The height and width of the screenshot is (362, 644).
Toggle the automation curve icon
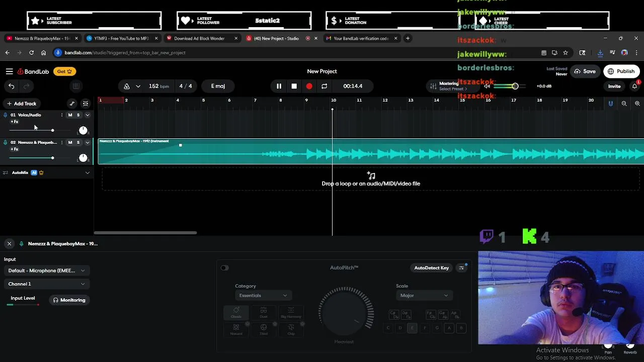(72, 104)
